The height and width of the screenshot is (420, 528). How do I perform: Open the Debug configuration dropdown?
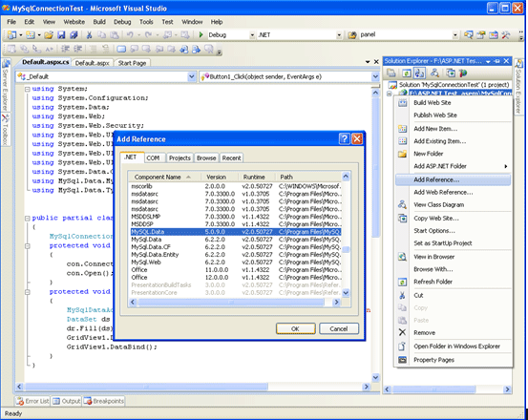[x=252, y=35]
